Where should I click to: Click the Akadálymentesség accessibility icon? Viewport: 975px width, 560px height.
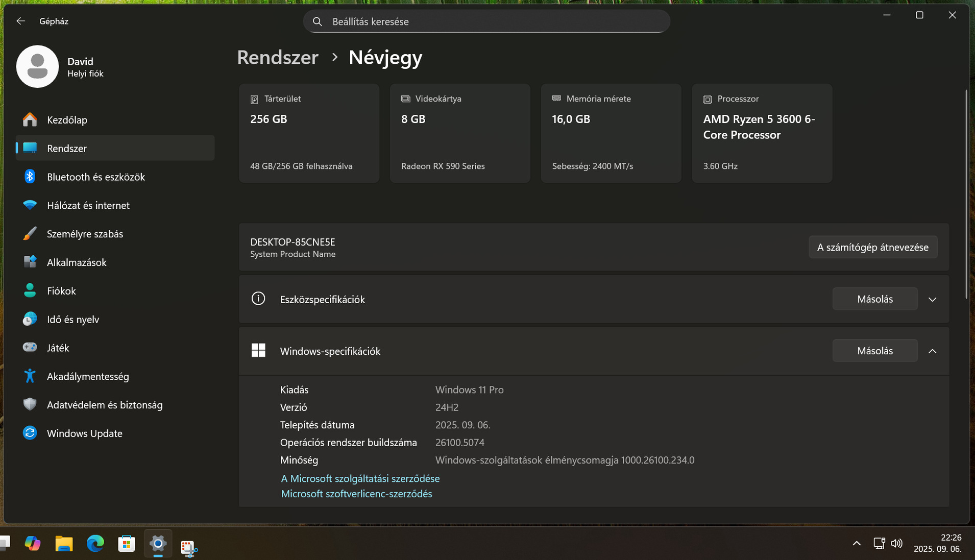(x=30, y=376)
